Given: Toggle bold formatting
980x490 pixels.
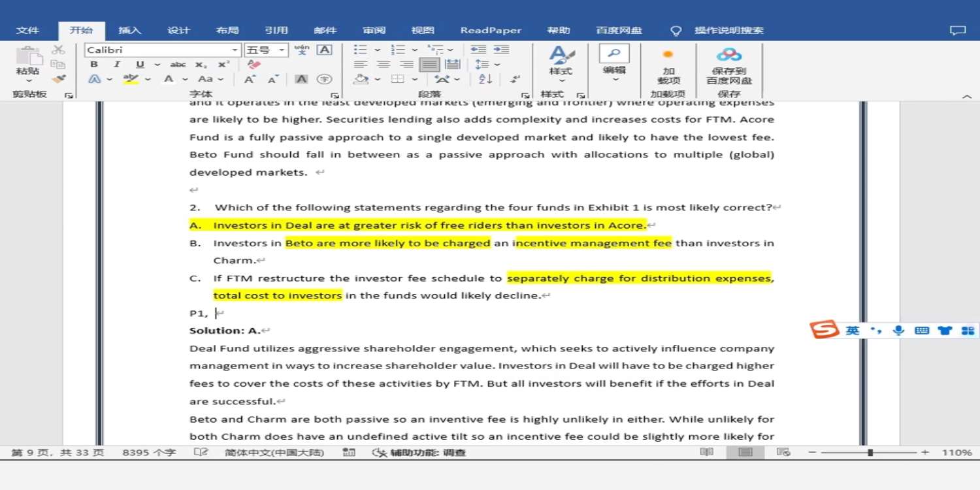Looking at the screenshot, I should [x=94, y=64].
